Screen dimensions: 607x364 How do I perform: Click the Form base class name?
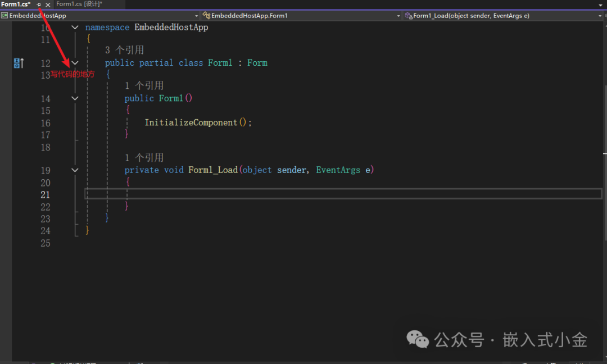257,63
